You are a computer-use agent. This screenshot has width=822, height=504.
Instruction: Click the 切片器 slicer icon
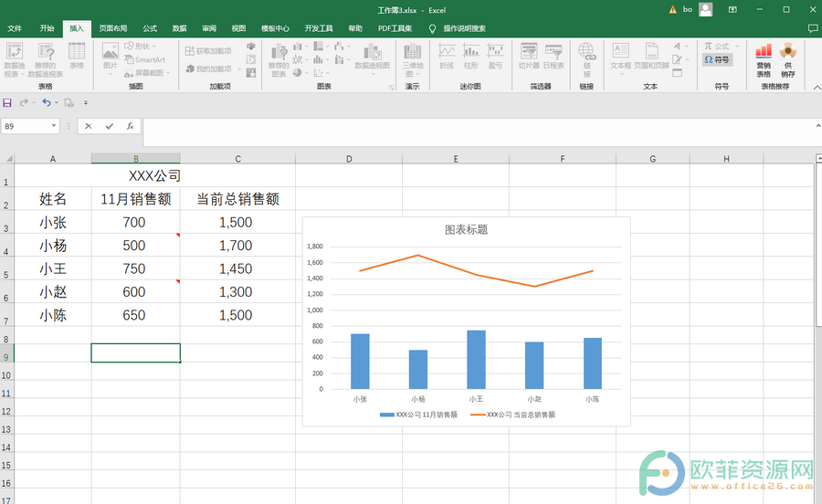point(529,57)
